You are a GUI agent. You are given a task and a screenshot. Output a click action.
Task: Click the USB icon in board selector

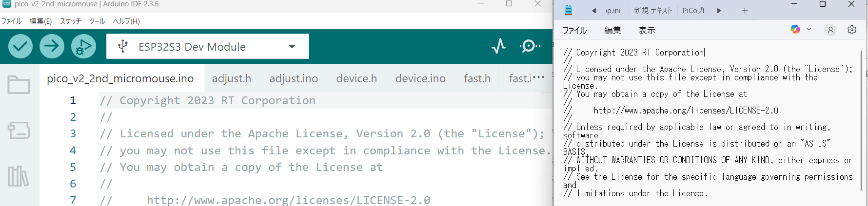click(123, 46)
